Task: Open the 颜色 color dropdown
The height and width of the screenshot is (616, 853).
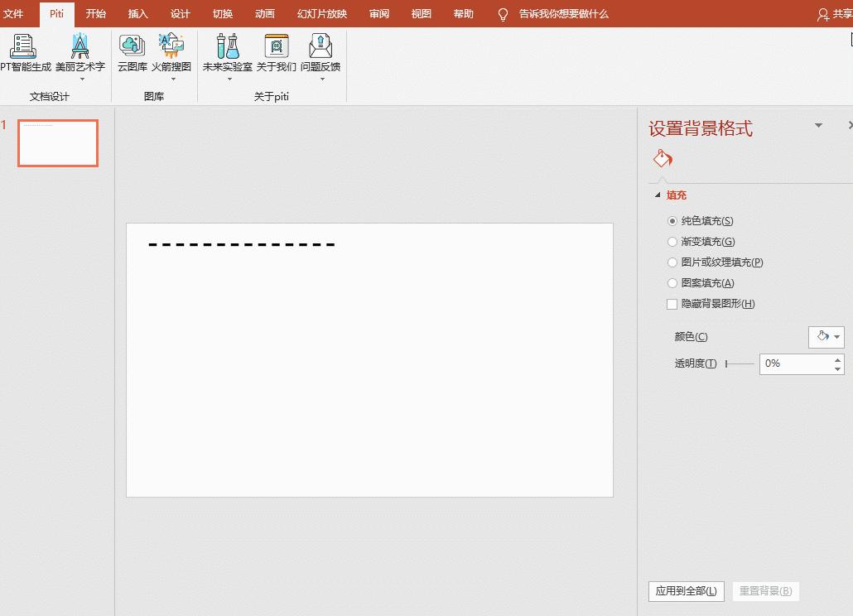Action: (826, 336)
